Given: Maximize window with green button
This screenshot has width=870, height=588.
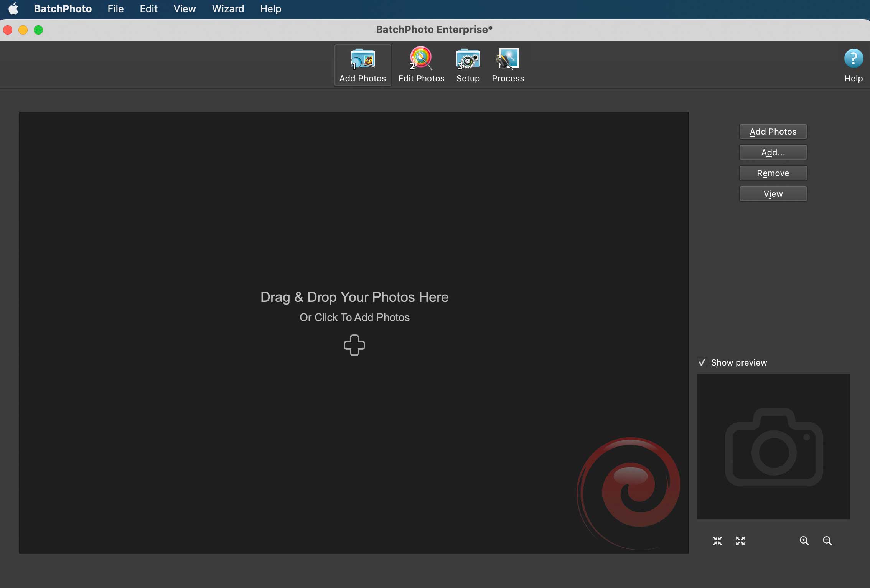Looking at the screenshot, I should [x=38, y=30].
